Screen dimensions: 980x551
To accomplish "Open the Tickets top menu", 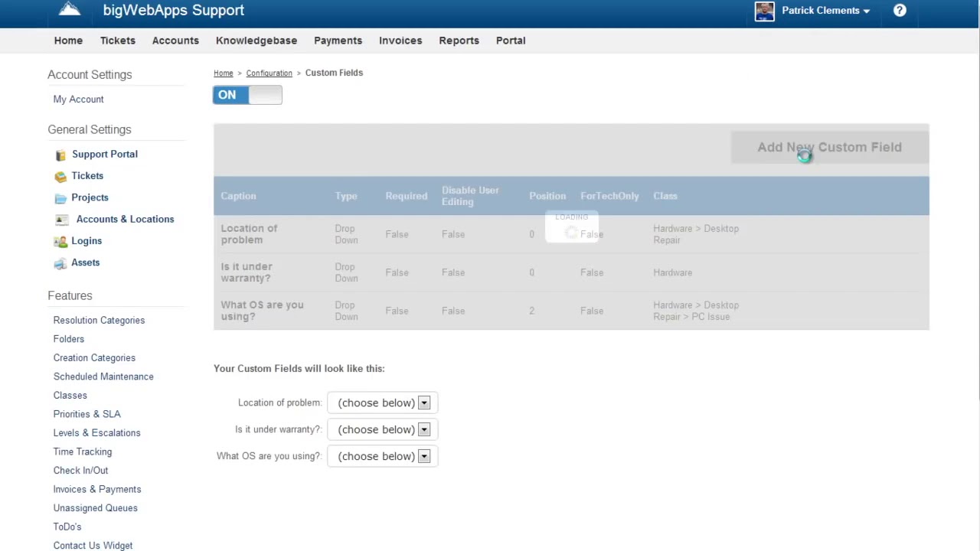I will (x=117, y=41).
